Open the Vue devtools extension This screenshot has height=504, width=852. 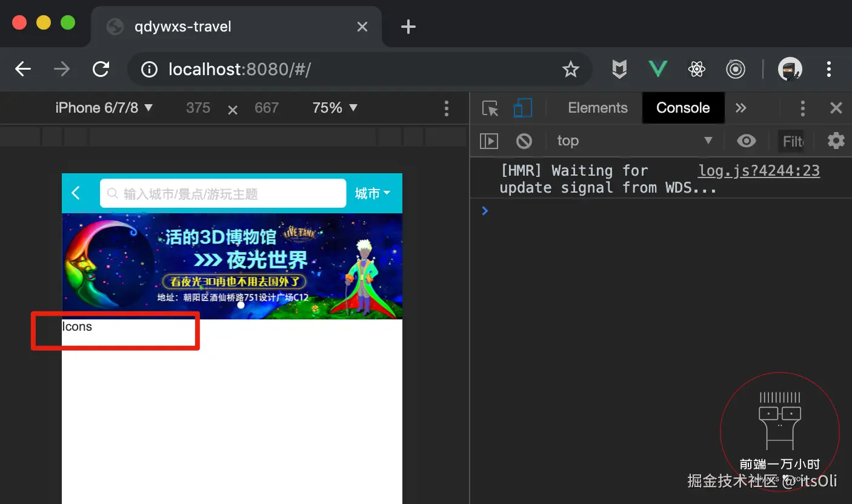pos(657,69)
